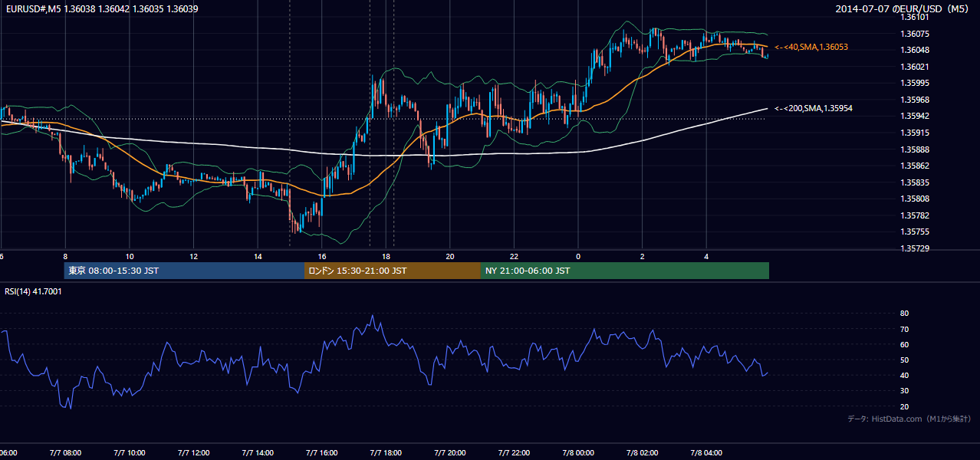Click price axis value 1.35915

915,133
